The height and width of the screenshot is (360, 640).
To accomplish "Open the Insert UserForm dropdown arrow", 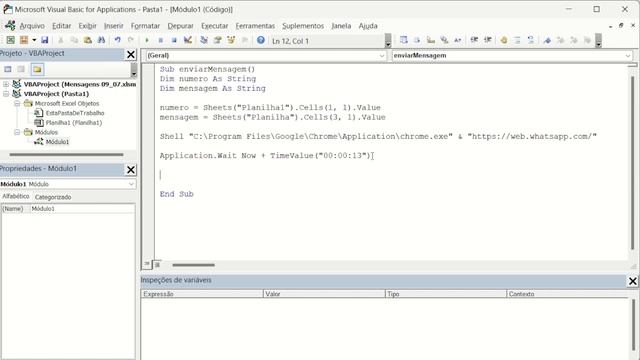I will (x=34, y=40).
